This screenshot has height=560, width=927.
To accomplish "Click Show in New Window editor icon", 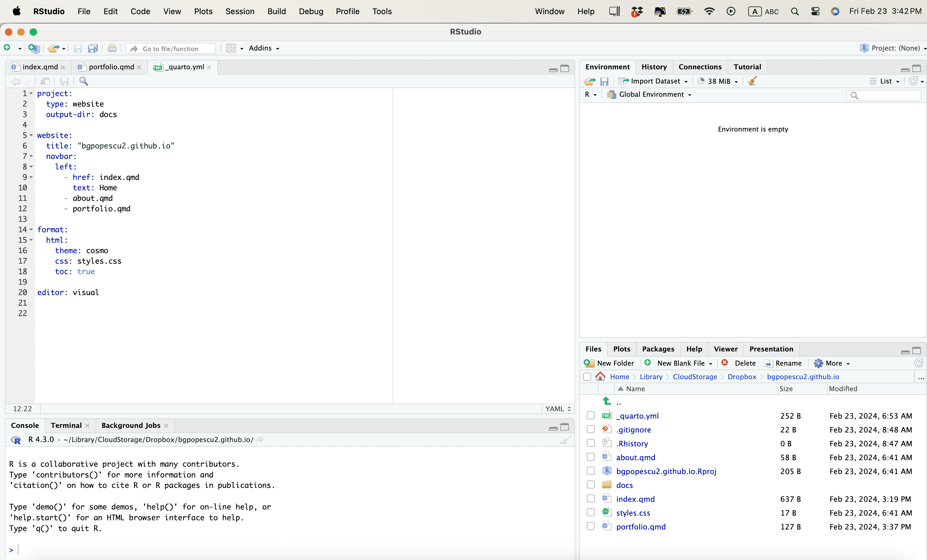I will (45, 81).
